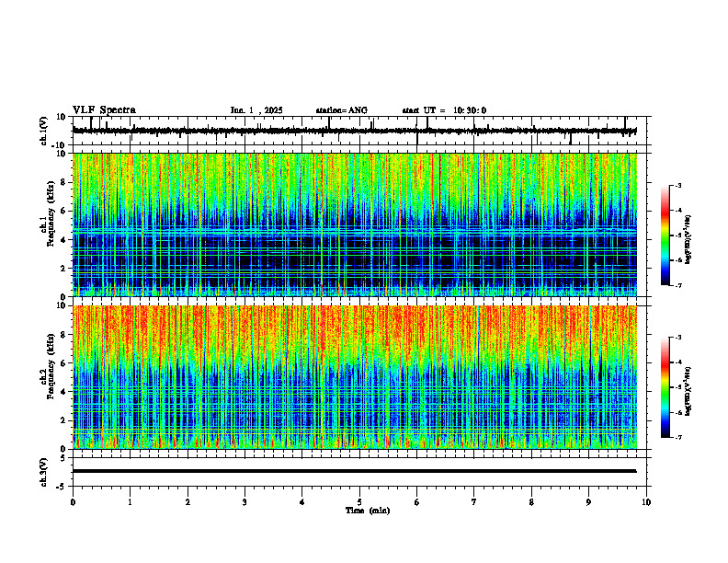Screen dimensions: 728x563
Task: Click the "3" tick on the time axis
Action: 245,502
